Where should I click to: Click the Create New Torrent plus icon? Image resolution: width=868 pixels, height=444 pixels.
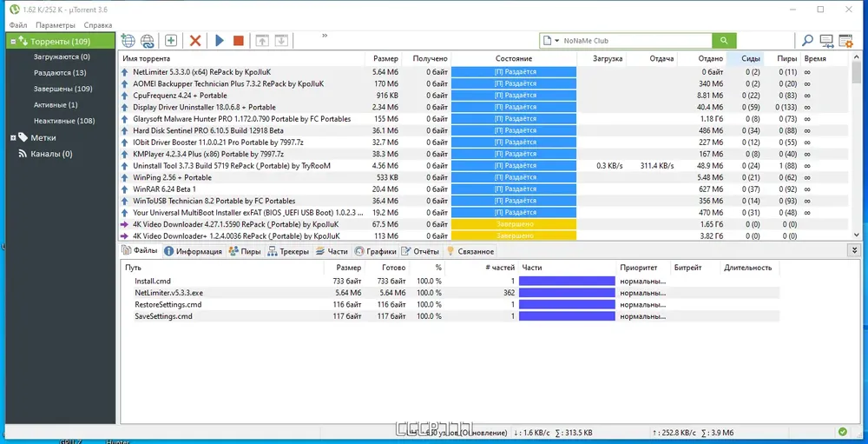[171, 41]
